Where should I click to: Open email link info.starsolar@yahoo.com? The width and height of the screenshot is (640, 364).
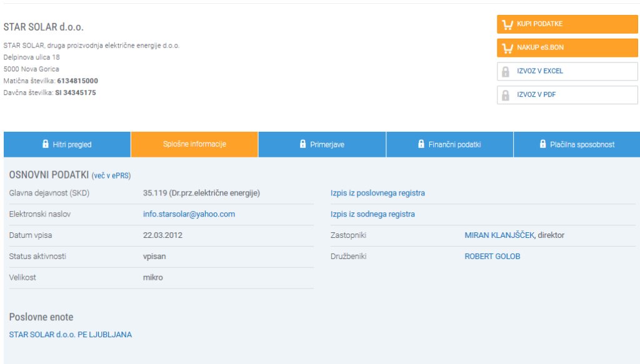coord(189,214)
